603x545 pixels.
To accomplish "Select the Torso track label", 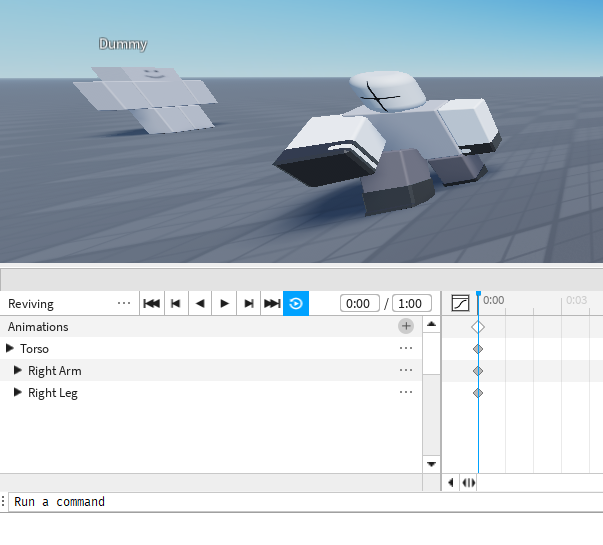I will (34, 348).
